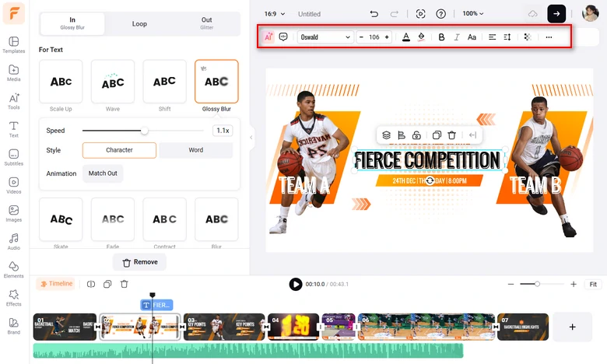607x364 pixels.
Task: Open the Oswald font dropdown
Action: [x=325, y=37]
